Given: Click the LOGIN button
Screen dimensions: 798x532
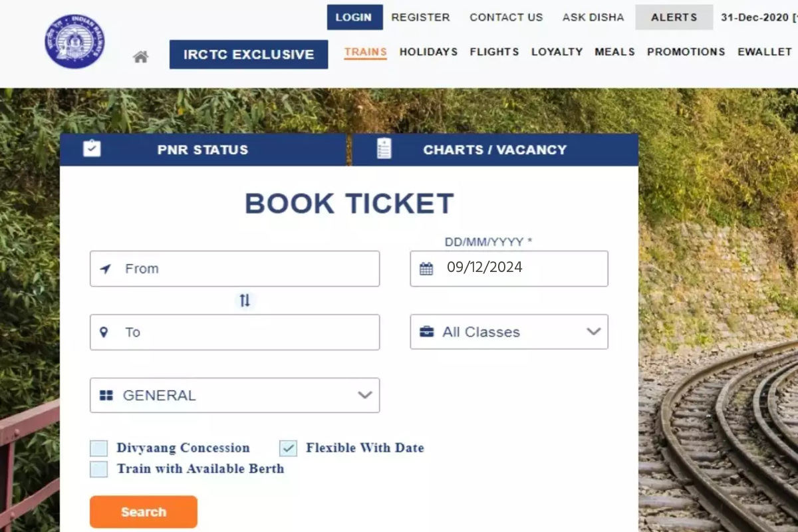Looking at the screenshot, I should [354, 17].
